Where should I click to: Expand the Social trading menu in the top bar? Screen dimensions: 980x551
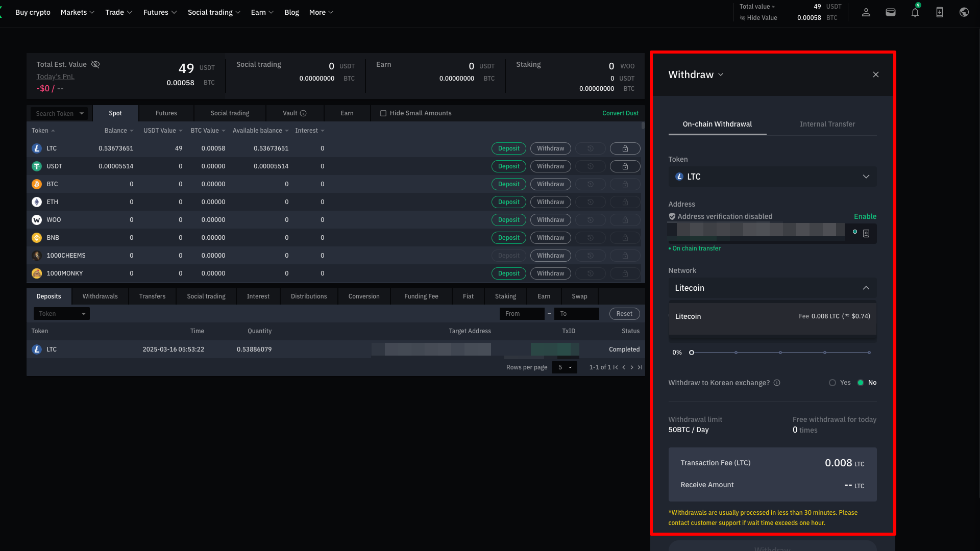[214, 12]
